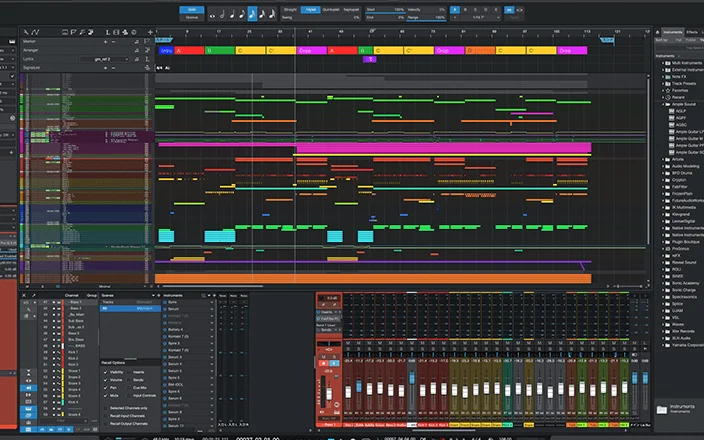Click the Instruments folder icon at the bottom of the browser

click(661, 409)
